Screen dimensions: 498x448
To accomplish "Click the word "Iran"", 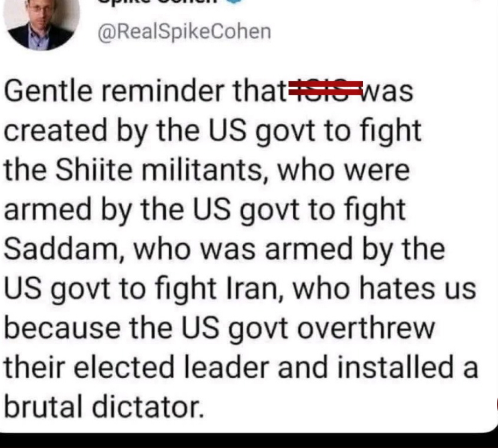I will 254,289.
